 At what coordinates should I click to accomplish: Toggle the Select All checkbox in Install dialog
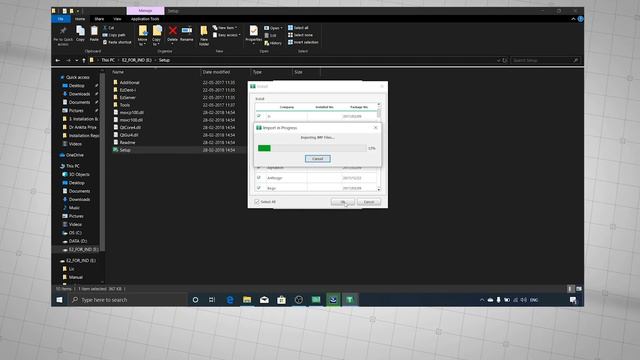(257, 202)
